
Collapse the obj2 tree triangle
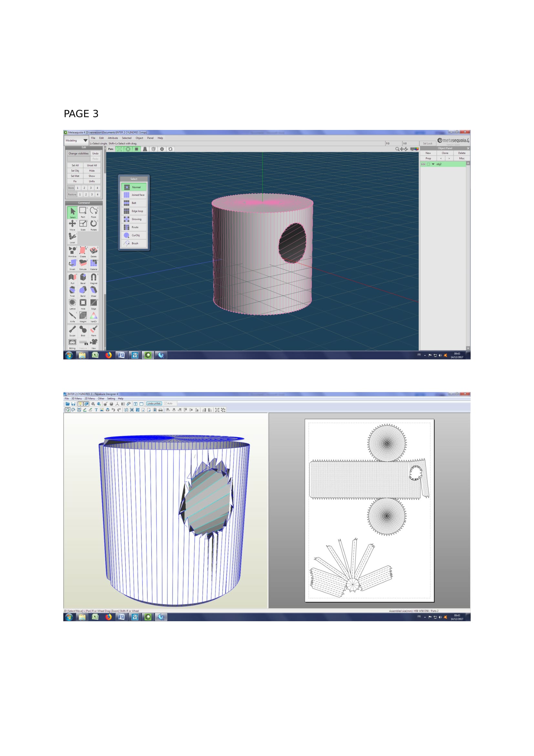point(433,164)
